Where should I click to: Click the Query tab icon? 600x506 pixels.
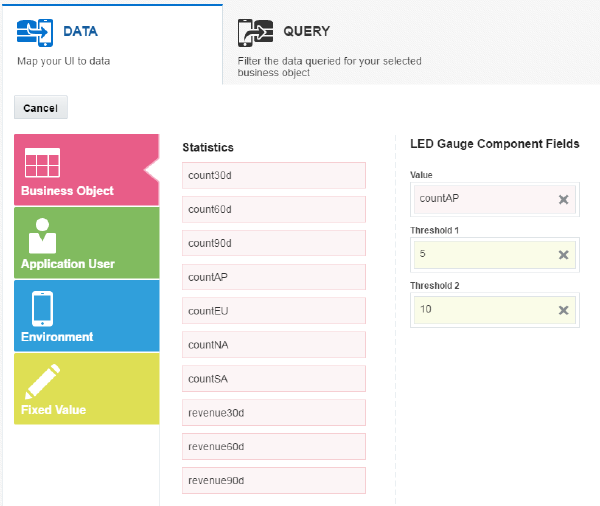tap(255, 32)
